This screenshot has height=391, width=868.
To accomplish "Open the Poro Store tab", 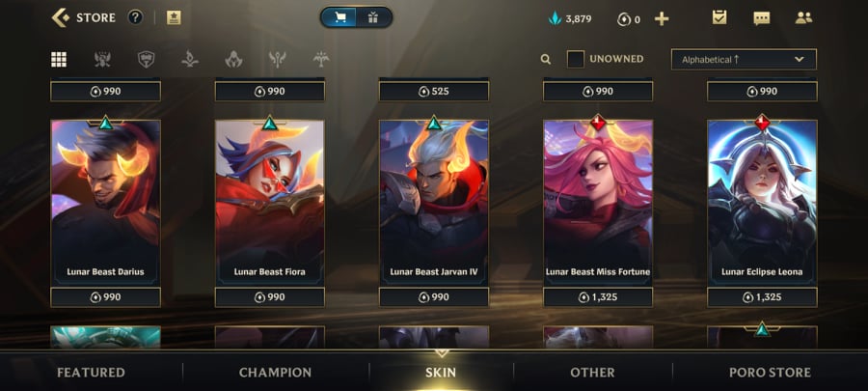I will pyautogui.click(x=770, y=373).
